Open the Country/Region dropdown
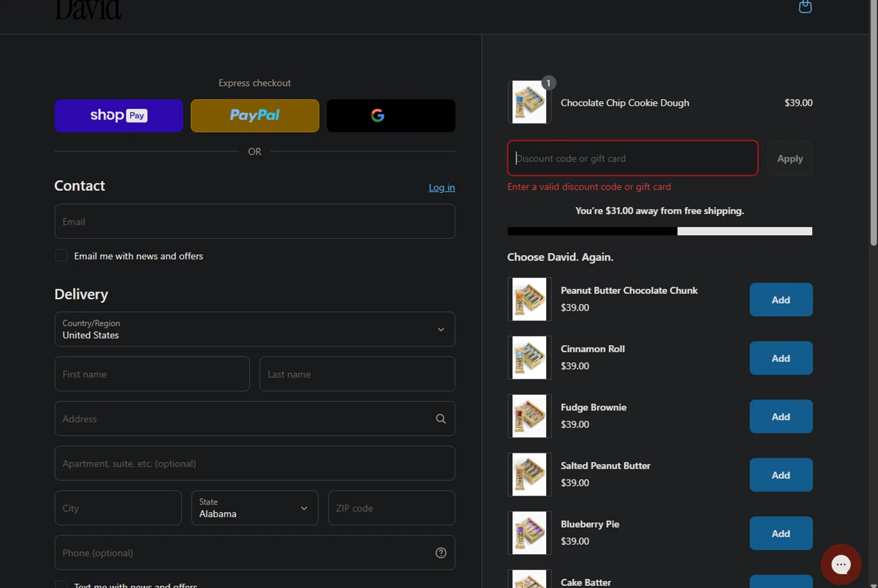878x588 pixels. coord(255,329)
